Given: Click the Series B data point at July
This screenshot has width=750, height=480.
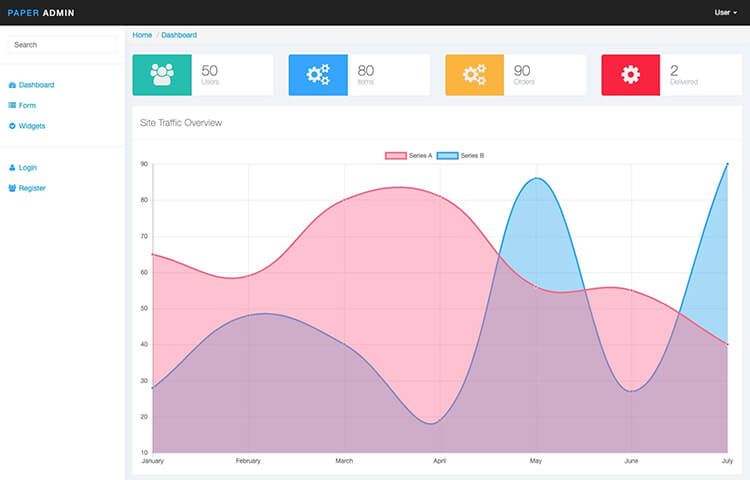Looking at the screenshot, I should coord(728,164).
